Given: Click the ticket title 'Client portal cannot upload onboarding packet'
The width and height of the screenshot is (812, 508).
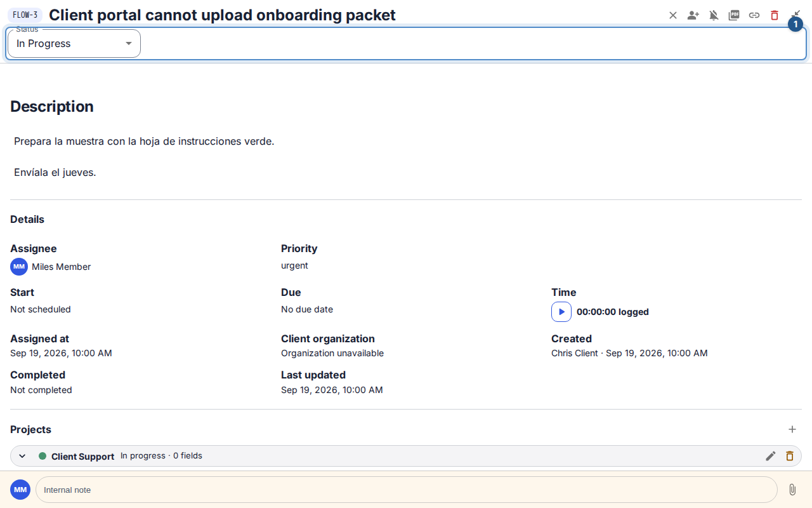Looking at the screenshot, I should [x=222, y=15].
